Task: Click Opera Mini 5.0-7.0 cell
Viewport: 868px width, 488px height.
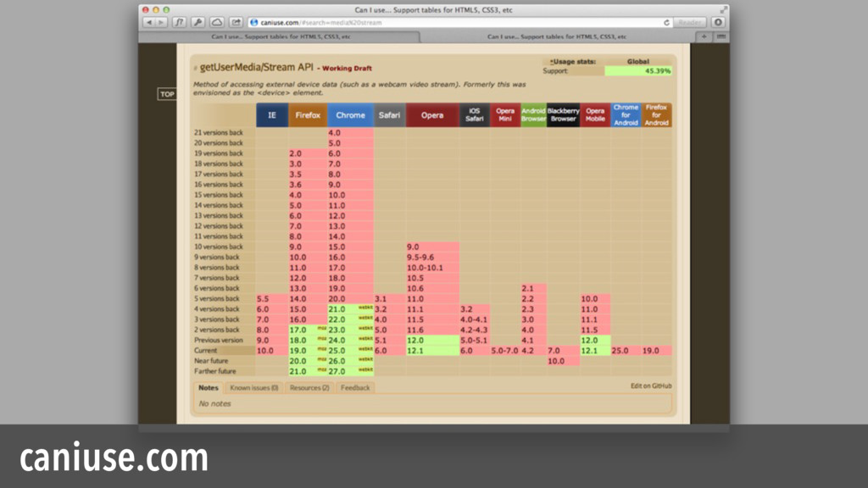Action: click(x=505, y=351)
